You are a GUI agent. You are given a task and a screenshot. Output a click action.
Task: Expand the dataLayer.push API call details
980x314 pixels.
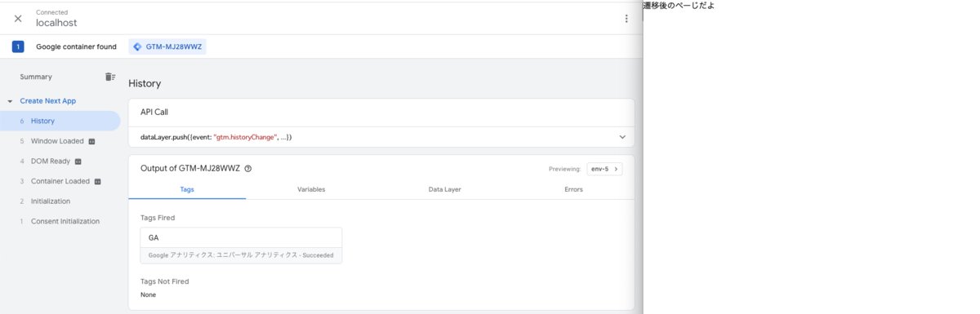click(x=622, y=137)
